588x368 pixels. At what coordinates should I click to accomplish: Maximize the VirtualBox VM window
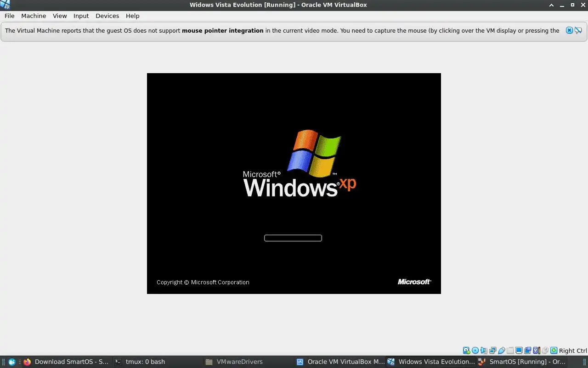[x=572, y=5]
